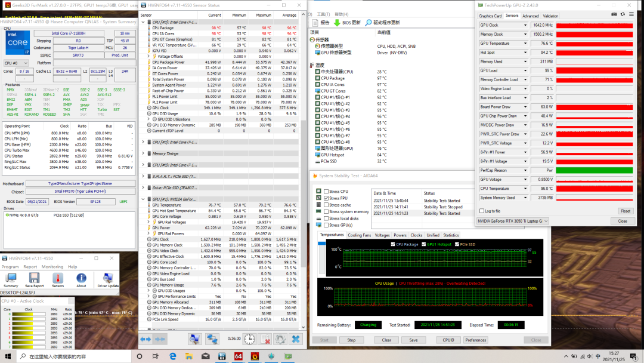The height and width of the screenshot is (363, 644).
Task: Open File Explorer from taskbar
Action: tap(189, 356)
